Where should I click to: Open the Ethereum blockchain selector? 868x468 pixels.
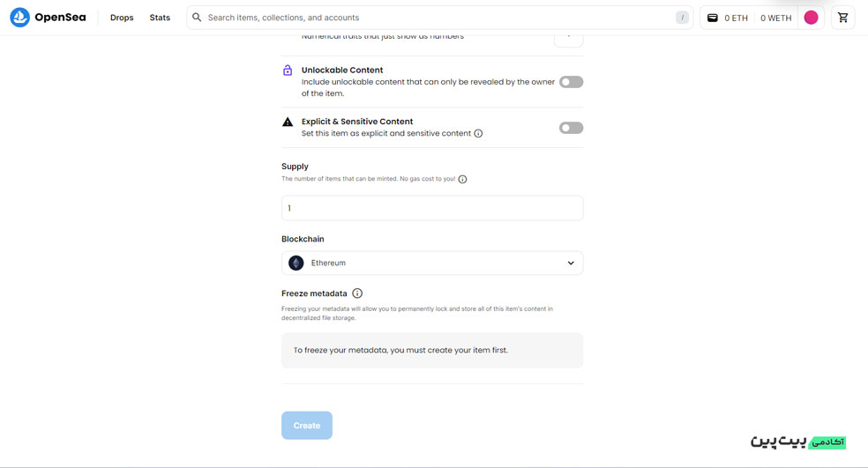coord(431,263)
